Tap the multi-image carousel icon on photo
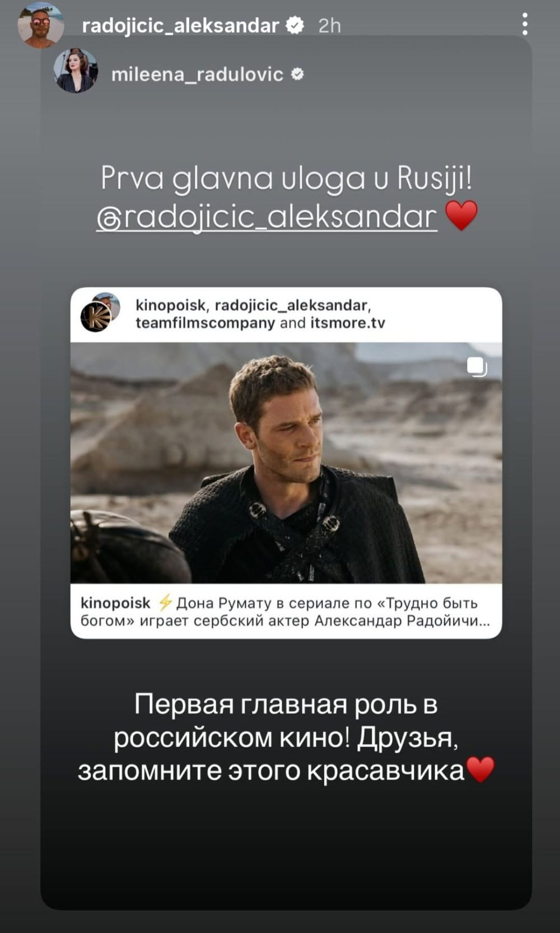This screenshot has width=560, height=933. (x=477, y=367)
